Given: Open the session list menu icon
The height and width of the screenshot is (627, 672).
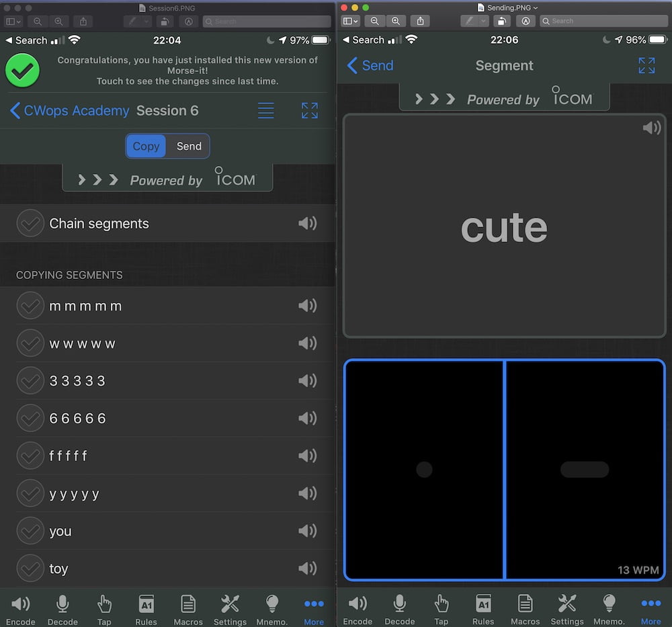Looking at the screenshot, I should 265,111.
